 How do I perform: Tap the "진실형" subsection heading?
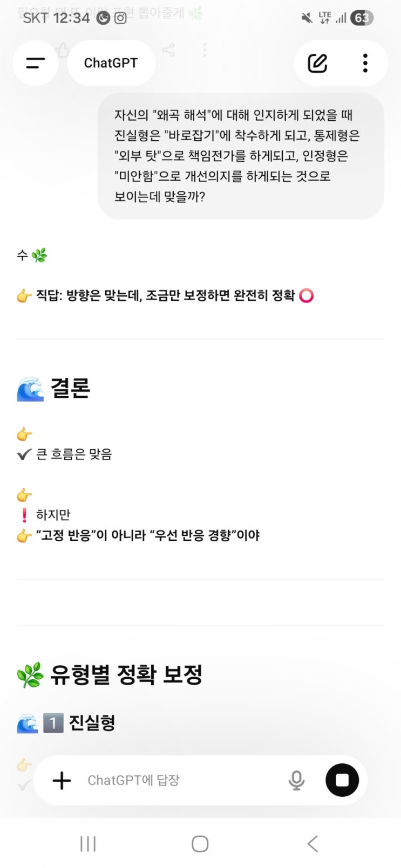[x=92, y=723]
